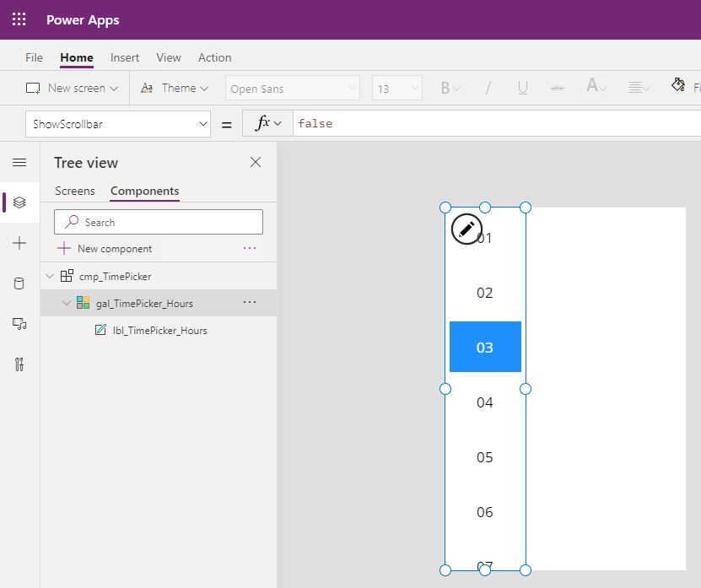This screenshot has height=588, width=701.
Task: Click the Fill paint bucket icon
Action: coord(677,84)
